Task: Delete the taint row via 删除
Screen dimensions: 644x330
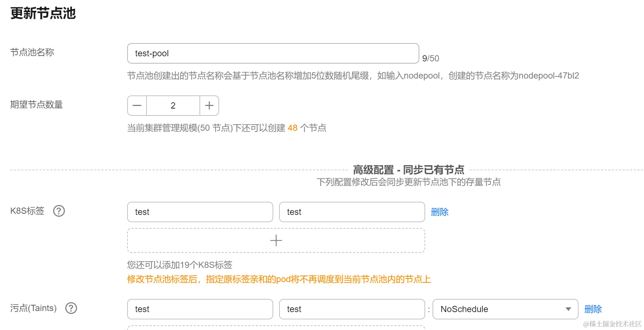Action: tap(593, 309)
